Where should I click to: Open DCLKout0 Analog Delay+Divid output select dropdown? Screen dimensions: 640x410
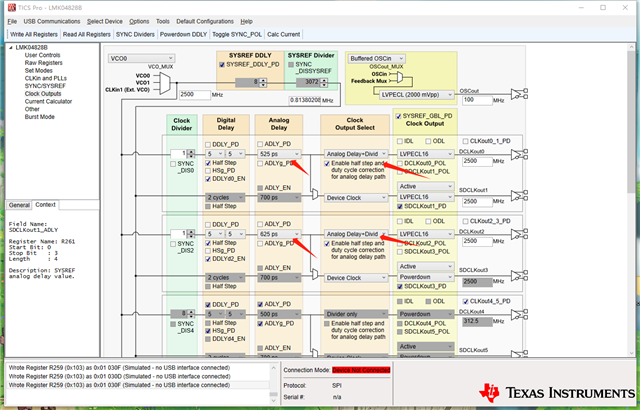tap(356, 154)
